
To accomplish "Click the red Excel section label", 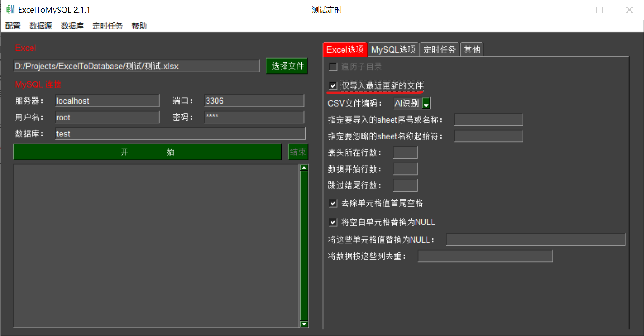I will pos(26,48).
